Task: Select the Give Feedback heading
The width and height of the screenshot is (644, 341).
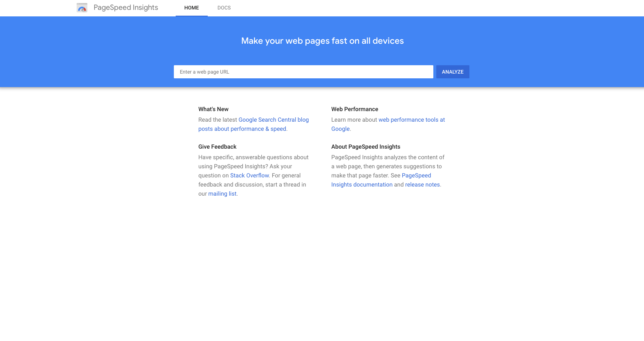Action: [x=217, y=147]
